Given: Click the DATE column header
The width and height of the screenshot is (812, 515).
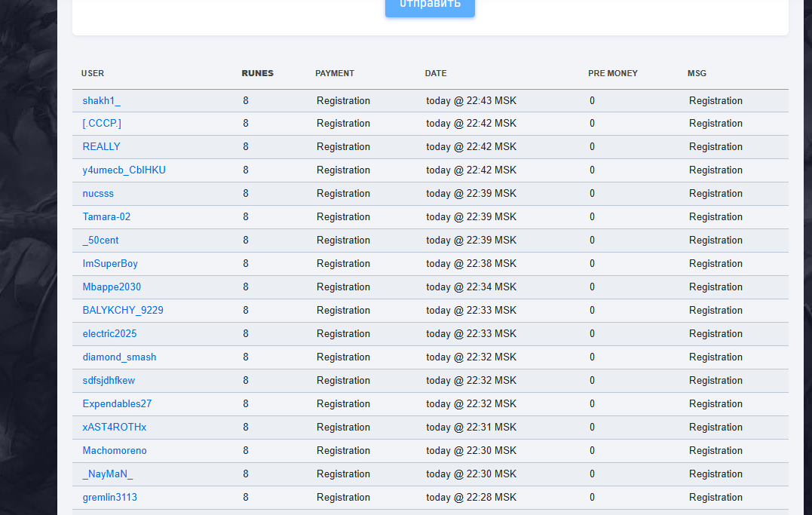Looking at the screenshot, I should point(436,73).
